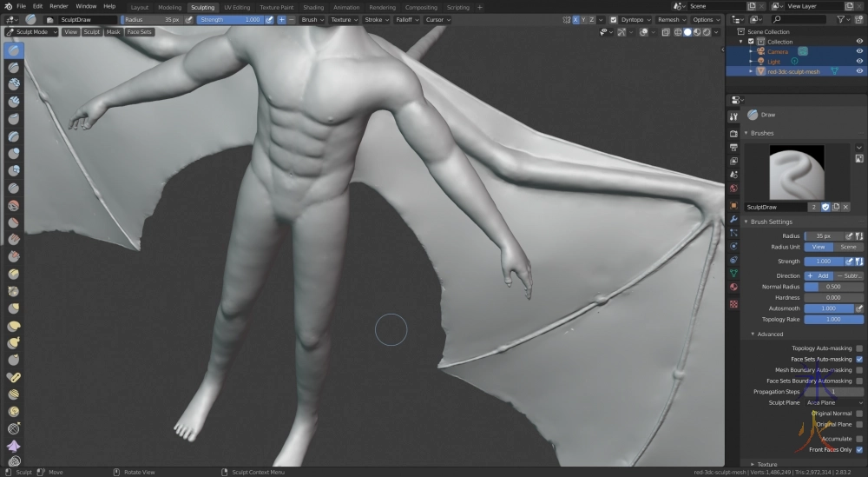The height and width of the screenshot is (477, 868).
Task: Toggle the Dyntopo checkbox
Action: (614, 19)
